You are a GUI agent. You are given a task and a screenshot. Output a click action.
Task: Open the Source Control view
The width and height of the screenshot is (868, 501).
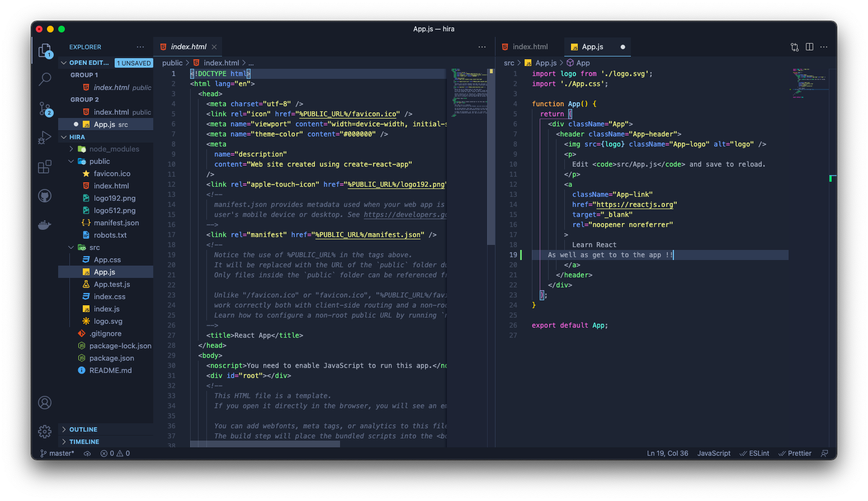click(x=45, y=108)
